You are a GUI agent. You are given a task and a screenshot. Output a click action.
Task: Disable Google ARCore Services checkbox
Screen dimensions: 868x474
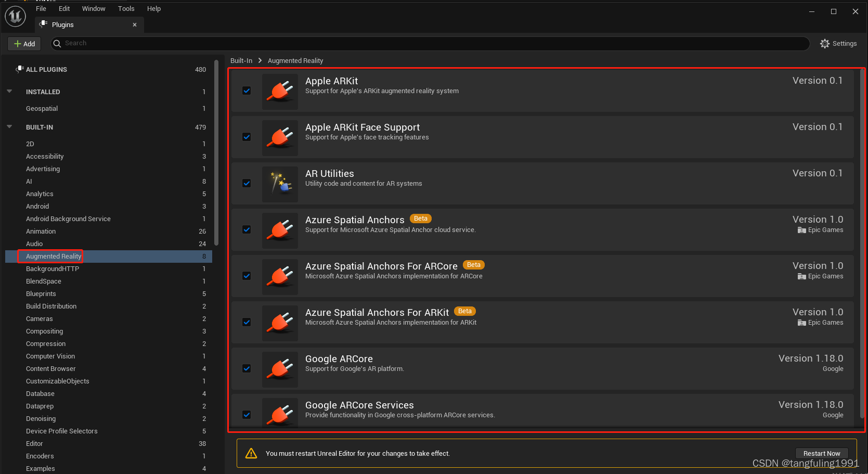[x=247, y=415]
